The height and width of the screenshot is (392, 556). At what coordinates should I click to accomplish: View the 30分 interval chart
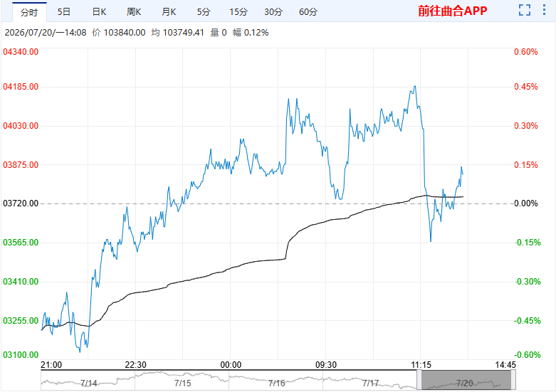(x=273, y=11)
